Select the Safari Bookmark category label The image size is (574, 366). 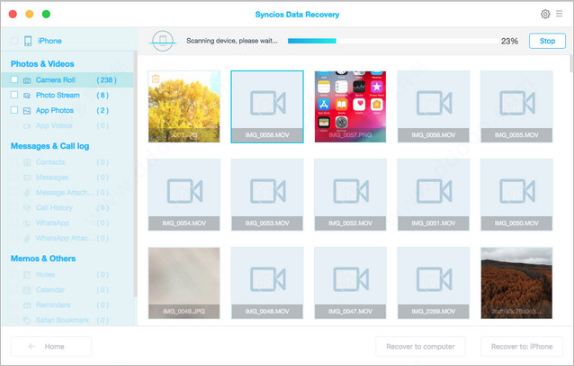tap(62, 320)
